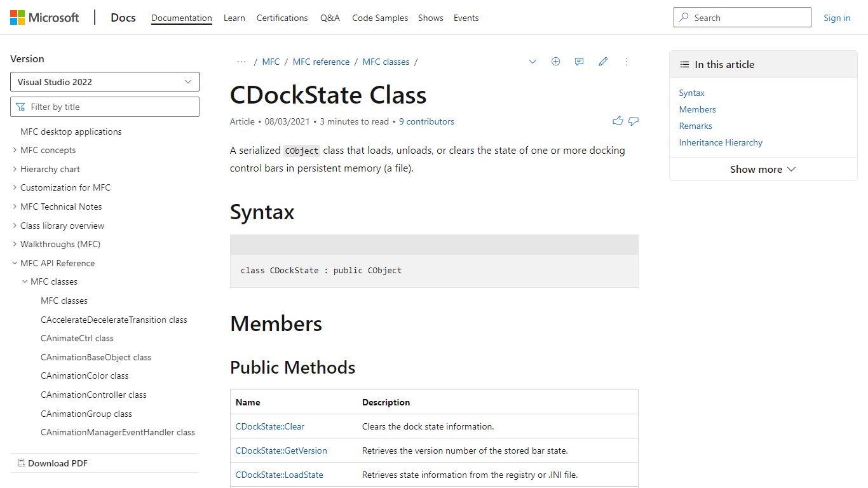Screen dimensions: 868x488
Task: Click the edit pencil icon
Action: click(x=603, y=62)
